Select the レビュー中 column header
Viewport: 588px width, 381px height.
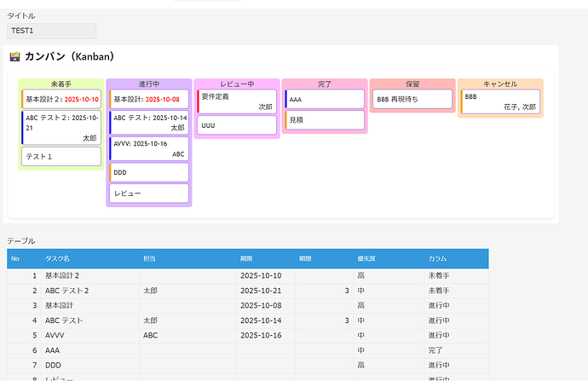[237, 84]
